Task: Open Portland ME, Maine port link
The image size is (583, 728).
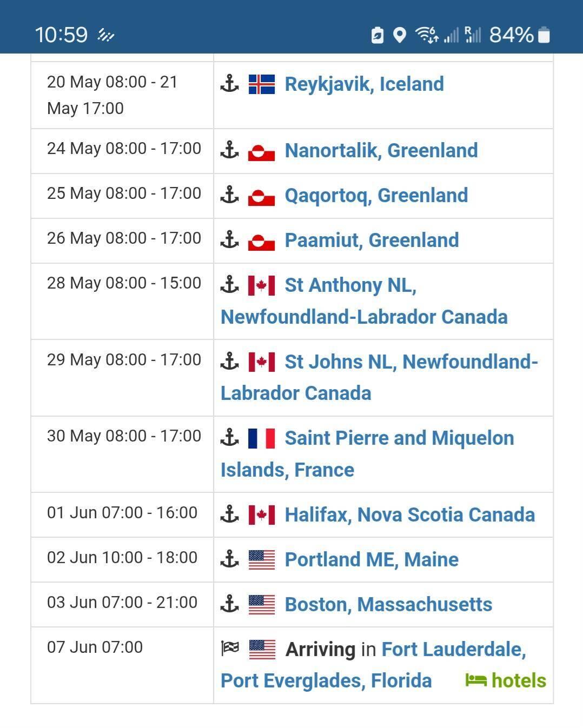Action: (x=372, y=560)
